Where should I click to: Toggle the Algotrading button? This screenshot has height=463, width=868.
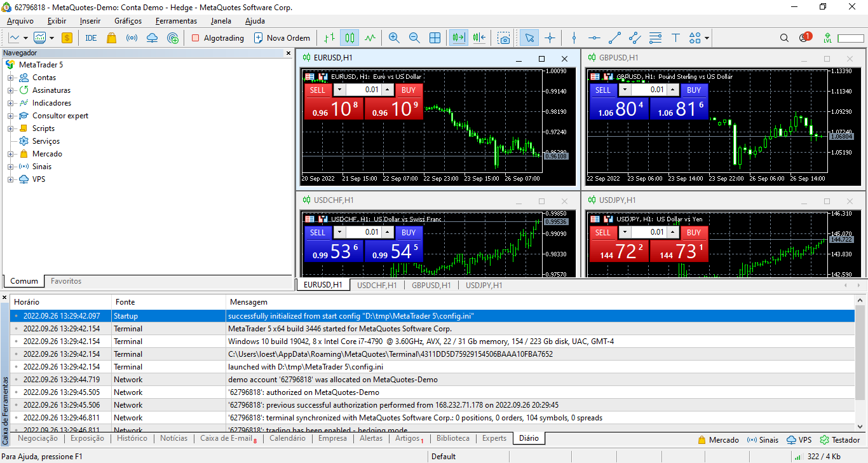(x=217, y=38)
